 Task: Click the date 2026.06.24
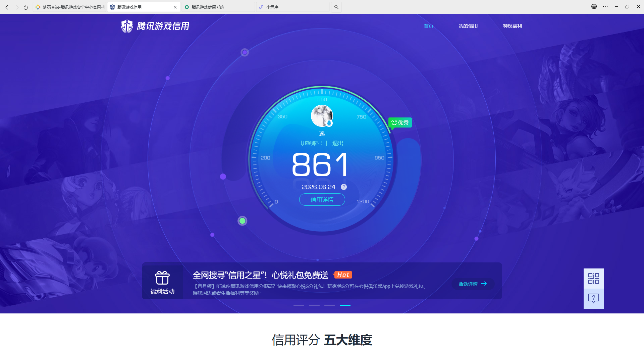pyautogui.click(x=319, y=187)
